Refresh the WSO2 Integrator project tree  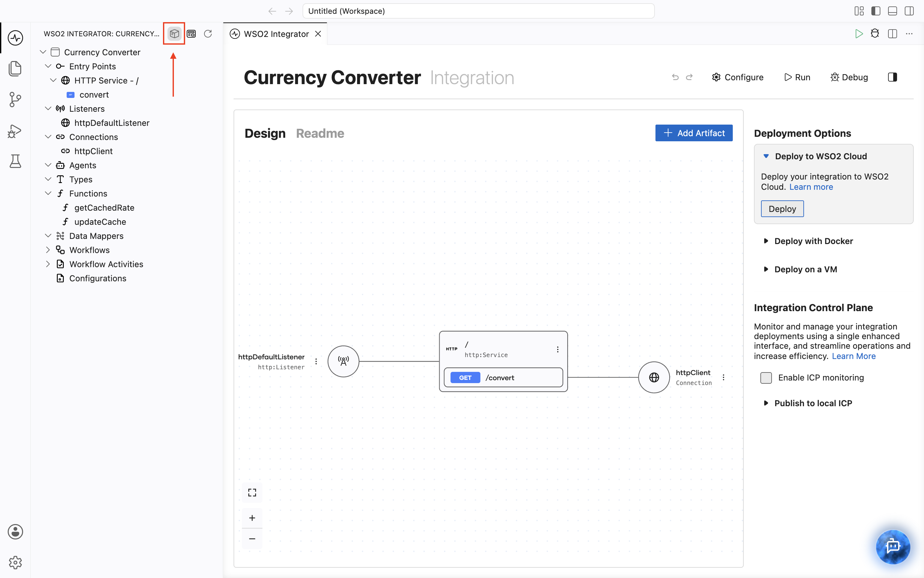tap(208, 34)
